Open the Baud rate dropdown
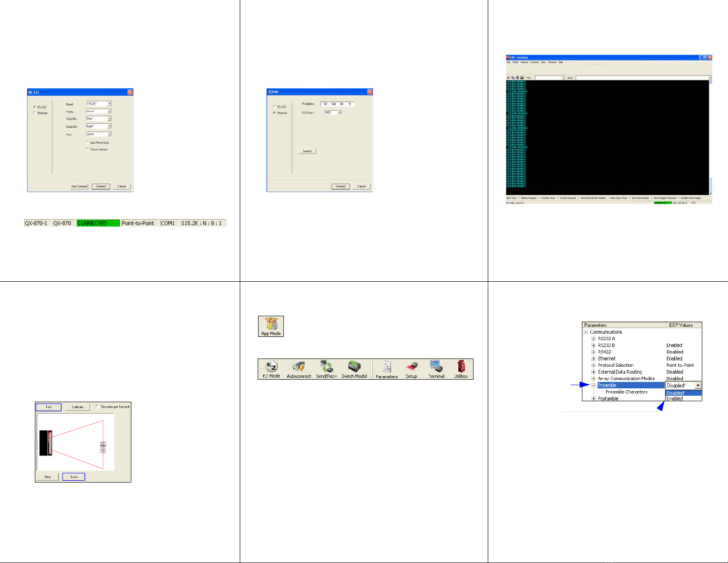Image resolution: width=728 pixels, height=563 pixels. coord(109,104)
